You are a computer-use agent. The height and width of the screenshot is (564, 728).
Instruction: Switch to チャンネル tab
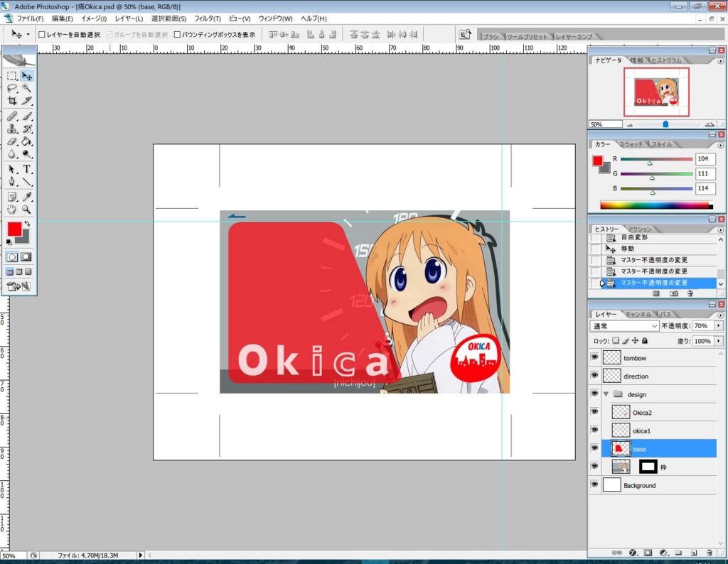[638, 315]
